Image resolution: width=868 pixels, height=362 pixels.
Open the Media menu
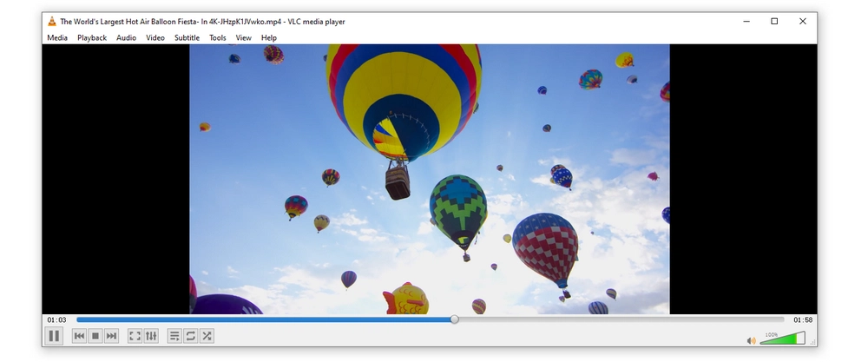pos(57,37)
